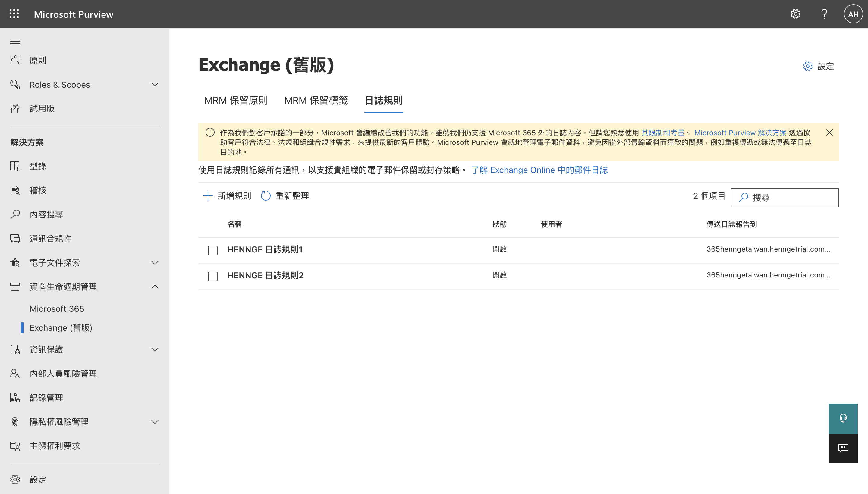Viewport: 868px width, 494px height.
Task: Open page 設定 button at top right
Action: pos(818,66)
